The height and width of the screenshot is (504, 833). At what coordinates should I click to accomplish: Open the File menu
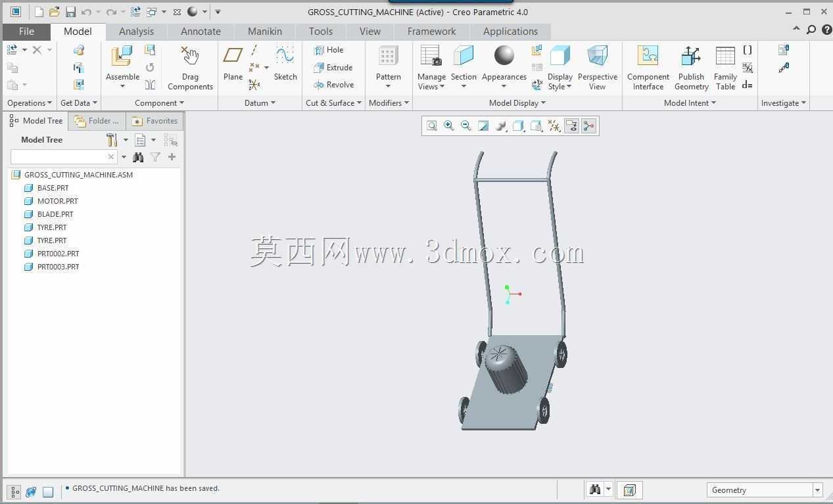click(x=26, y=32)
